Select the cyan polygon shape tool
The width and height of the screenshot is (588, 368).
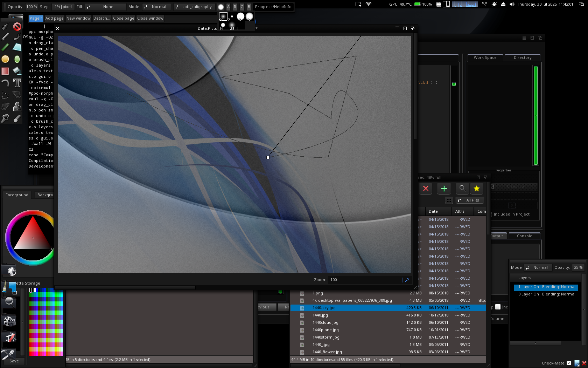point(17,47)
